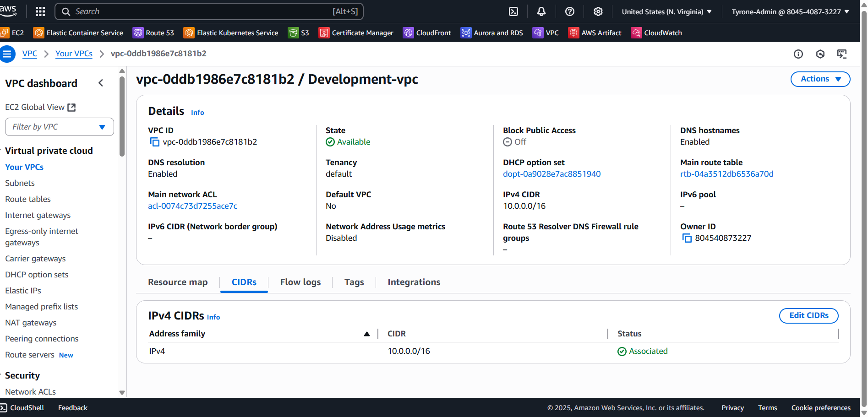Image resolution: width=868 pixels, height=417 pixels.
Task: Switch to the Flow logs tab
Action: pos(300,282)
